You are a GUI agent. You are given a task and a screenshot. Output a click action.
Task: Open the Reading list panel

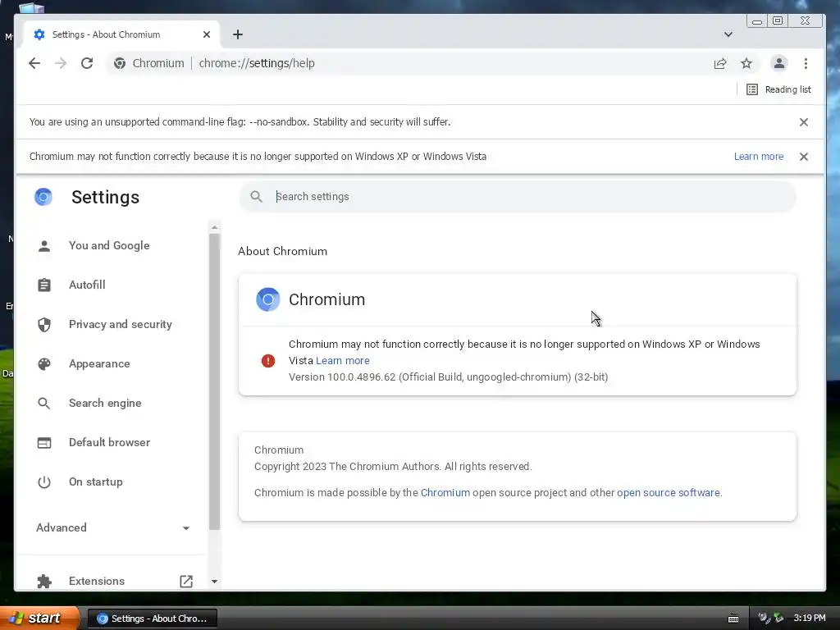pos(779,89)
